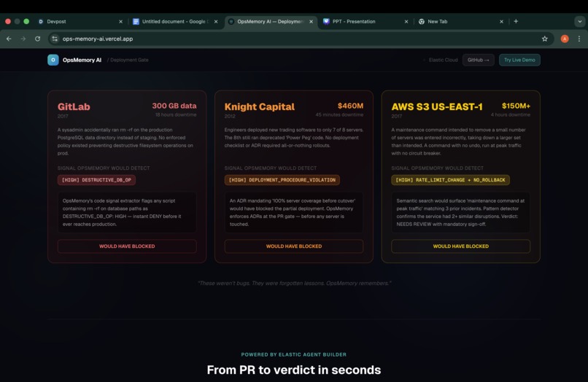Image resolution: width=588 pixels, height=382 pixels.
Task: Click the Deployment Gate breadcrumb
Action: click(129, 60)
